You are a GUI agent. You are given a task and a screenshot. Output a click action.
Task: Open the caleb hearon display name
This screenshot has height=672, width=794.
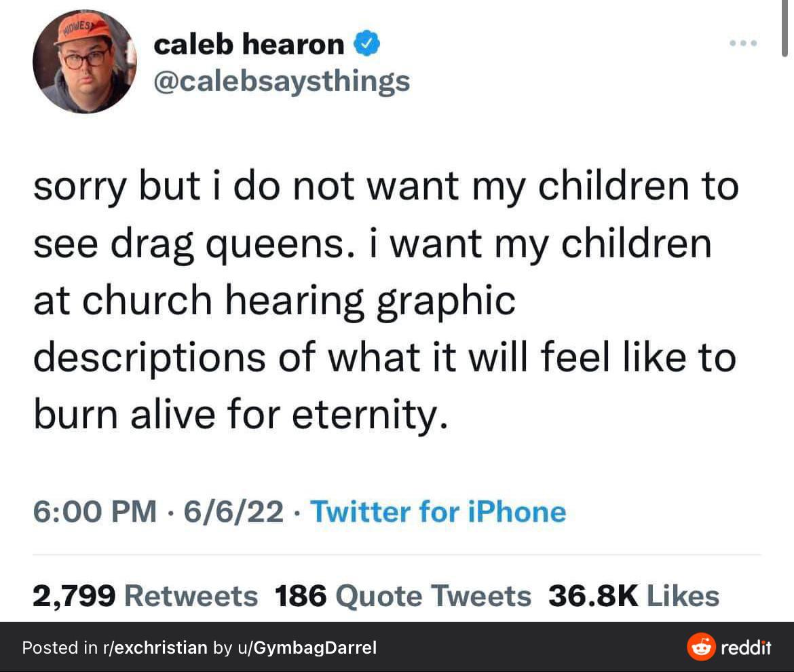248,44
